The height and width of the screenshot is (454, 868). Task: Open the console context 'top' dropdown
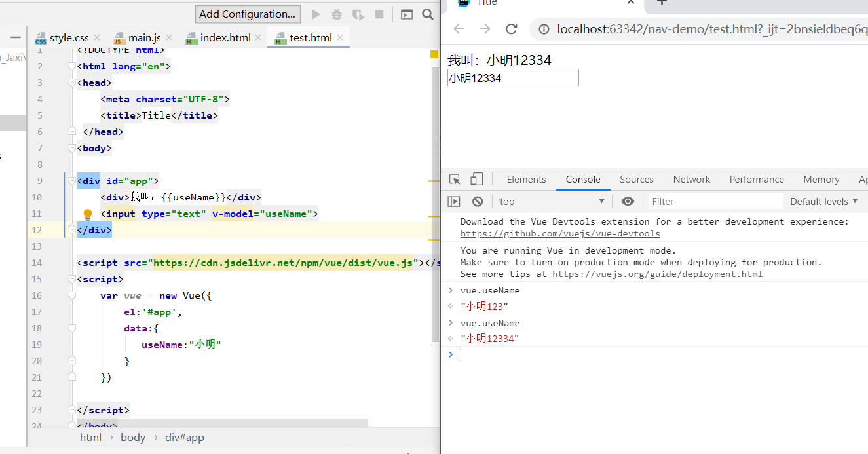pyautogui.click(x=552, y=202)
